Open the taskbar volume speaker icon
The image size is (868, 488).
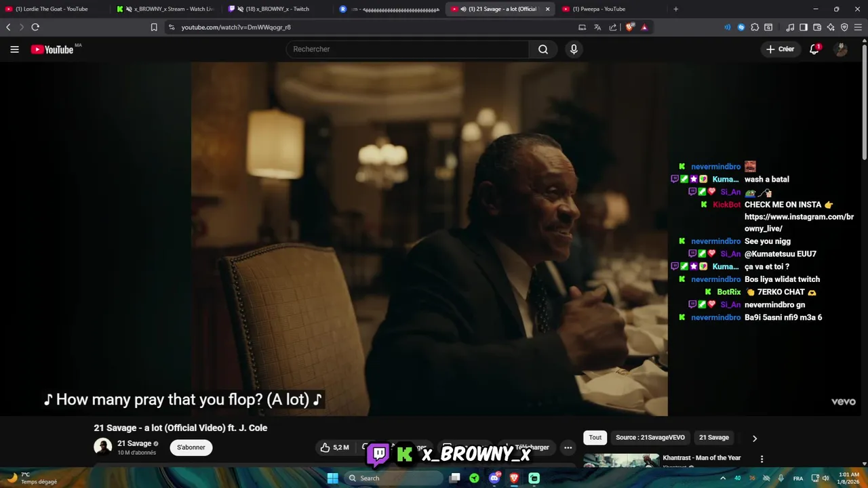[x=825, y=478]
